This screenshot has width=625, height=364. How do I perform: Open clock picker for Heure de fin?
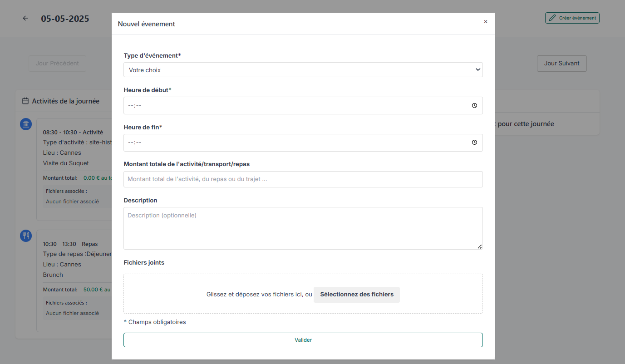pyautogui.click(x=474, y=143)
